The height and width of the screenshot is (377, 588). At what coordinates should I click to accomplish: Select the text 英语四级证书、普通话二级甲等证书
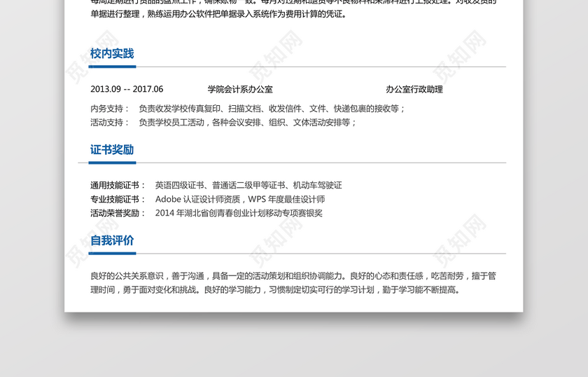coord(220,185)
